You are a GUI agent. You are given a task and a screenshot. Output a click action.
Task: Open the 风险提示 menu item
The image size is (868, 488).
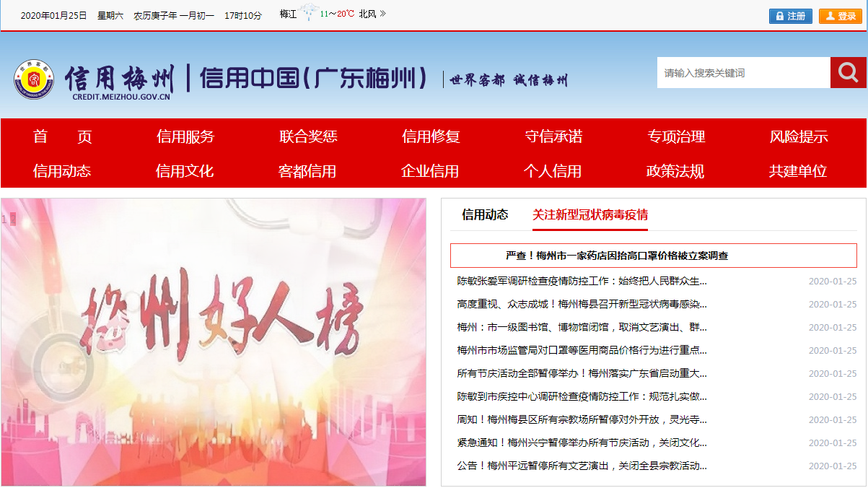[x=798, y=136]
